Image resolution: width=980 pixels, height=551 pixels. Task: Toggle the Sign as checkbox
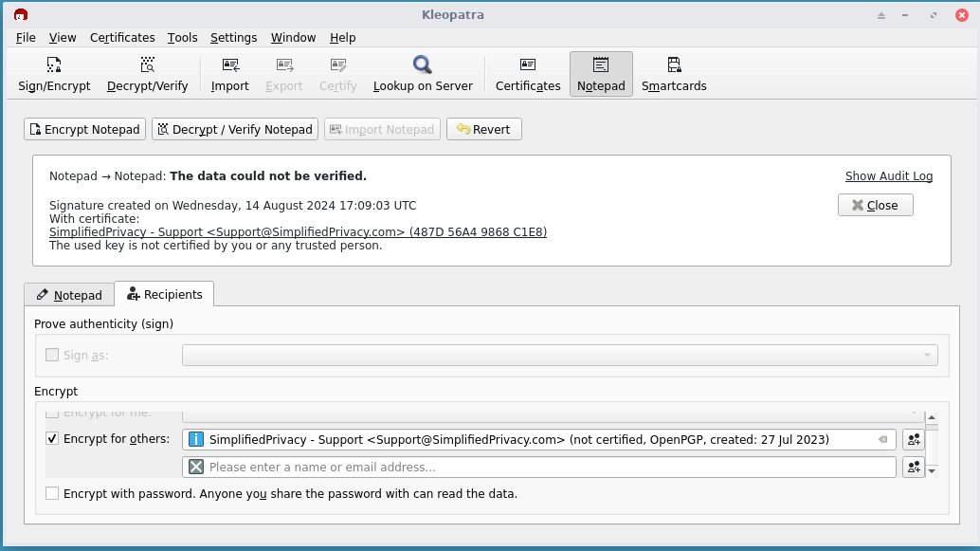(52, 356)
